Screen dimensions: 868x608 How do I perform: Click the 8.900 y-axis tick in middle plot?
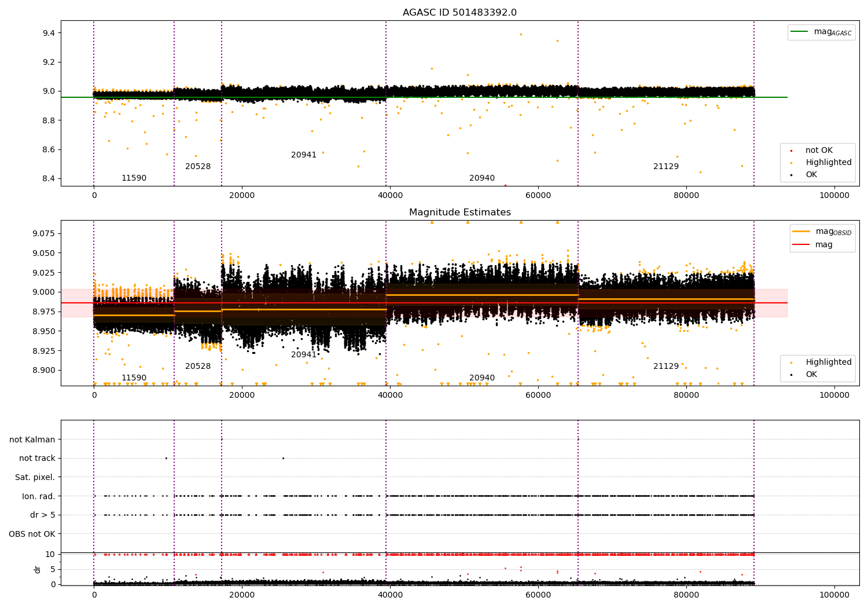pyautogui.click(x=43, y=371)
